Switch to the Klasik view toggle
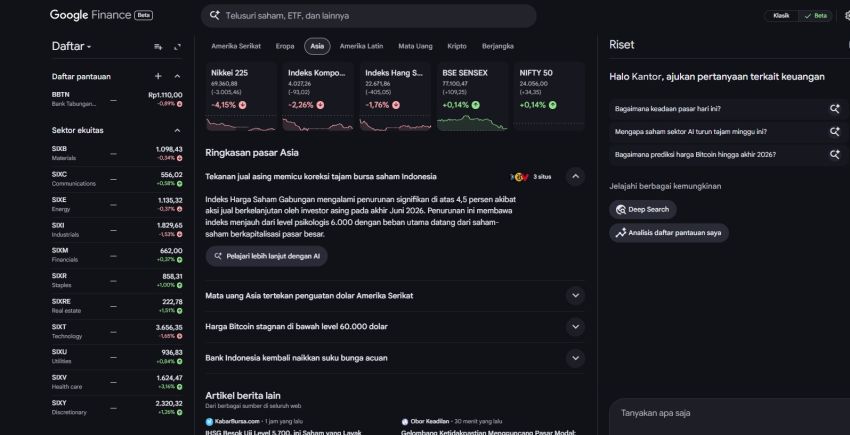The width and height of the screenshot is (850, 435). pyautogui.click(x=781, y=16)
